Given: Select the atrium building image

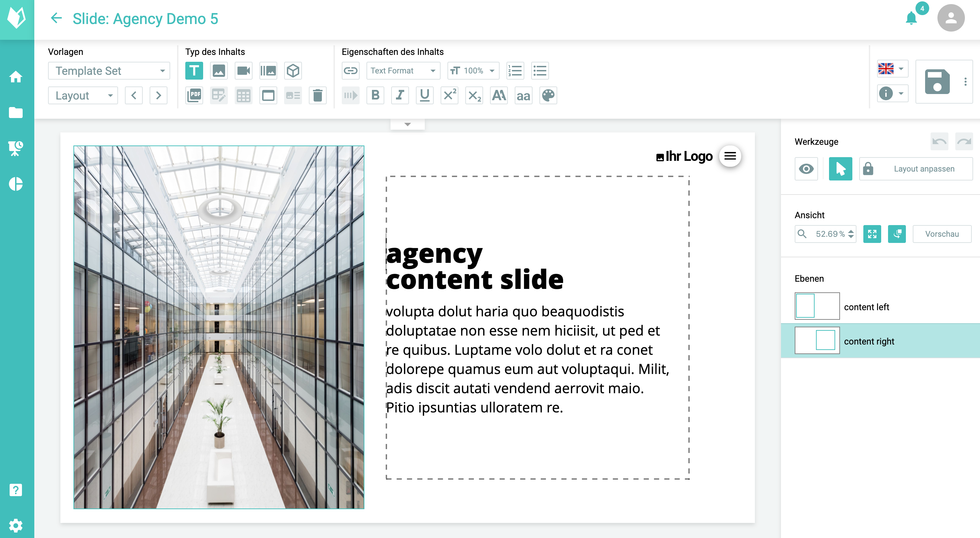Looking at the screenshot, I should point(219,327).
